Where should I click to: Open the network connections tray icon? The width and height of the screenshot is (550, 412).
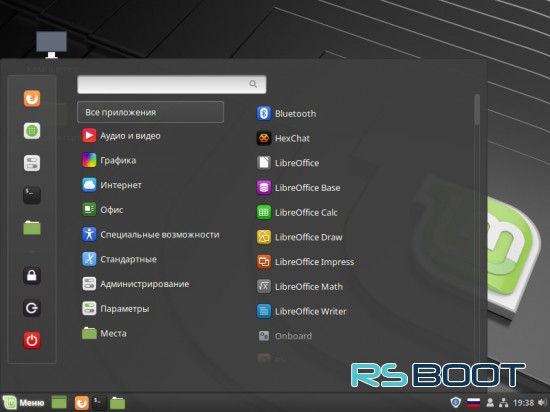pyautogui.click(x=503, y=403)
